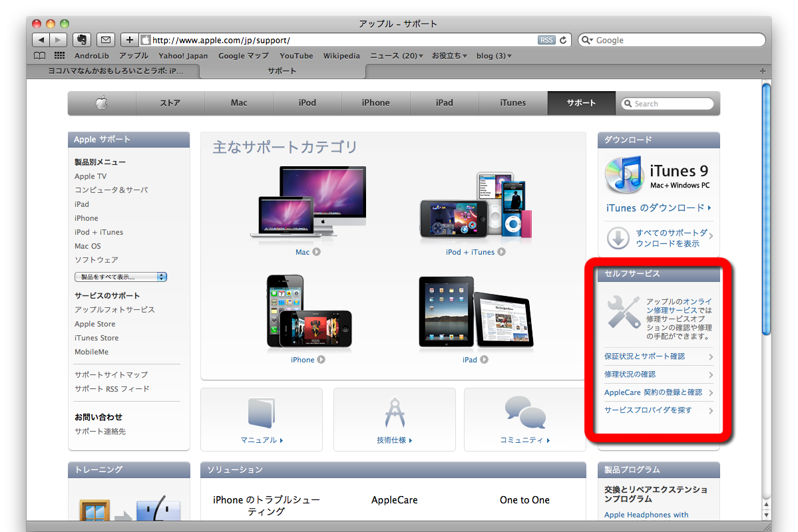Click the Manual book icon
The image size is (798, 532).
coord(262,412)
